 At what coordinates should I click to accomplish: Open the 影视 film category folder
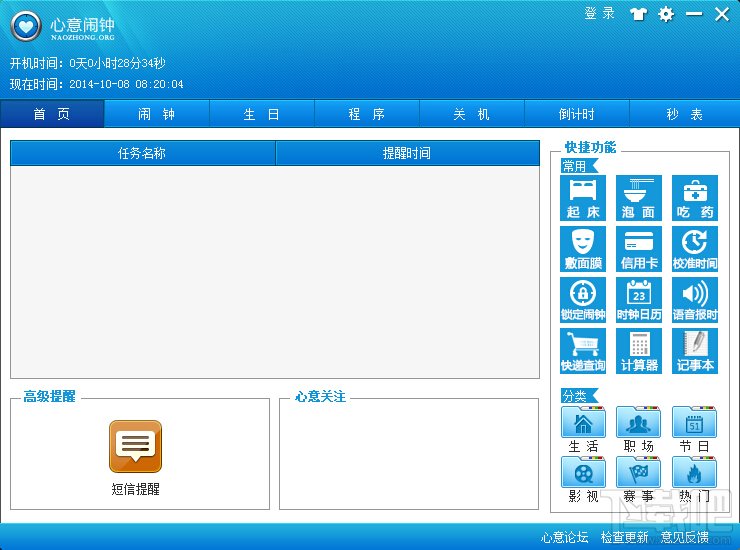[583, 479]
